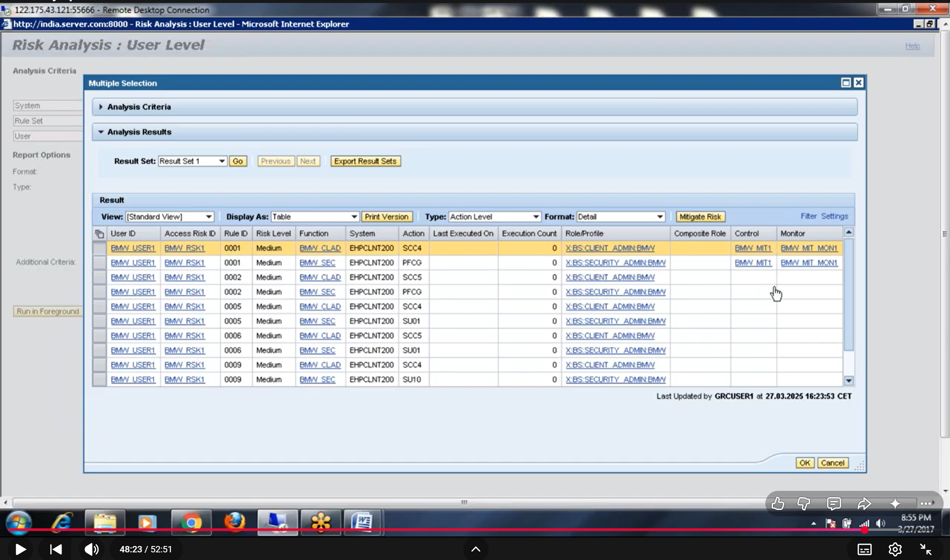Screen dimensions: 950x560
Task: Click the share arrow icon
Action: pos(864,504)
